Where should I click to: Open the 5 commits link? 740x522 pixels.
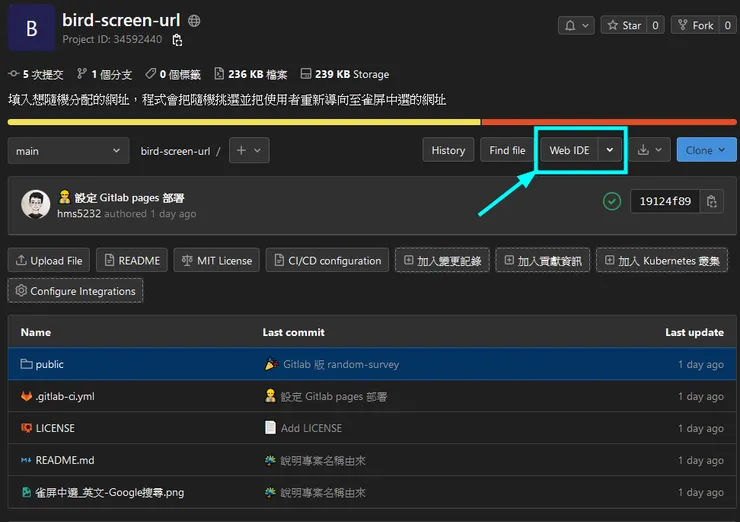pos(36,74)
